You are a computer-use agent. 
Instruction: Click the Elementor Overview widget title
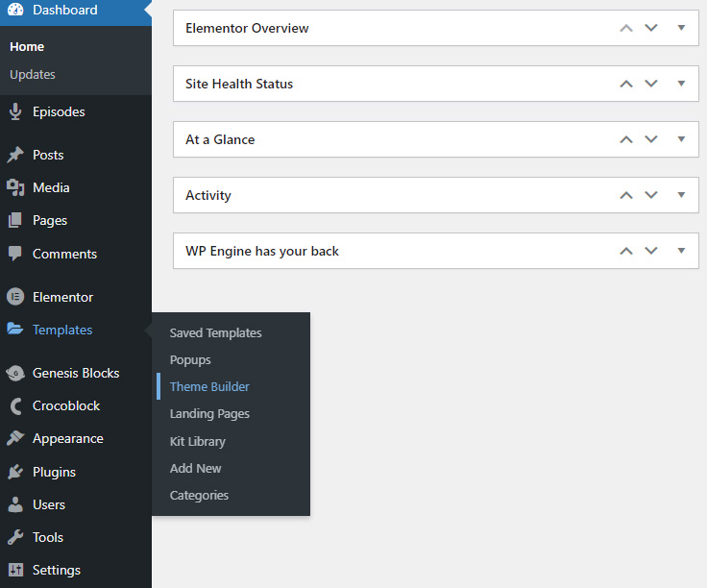[247, 28]
